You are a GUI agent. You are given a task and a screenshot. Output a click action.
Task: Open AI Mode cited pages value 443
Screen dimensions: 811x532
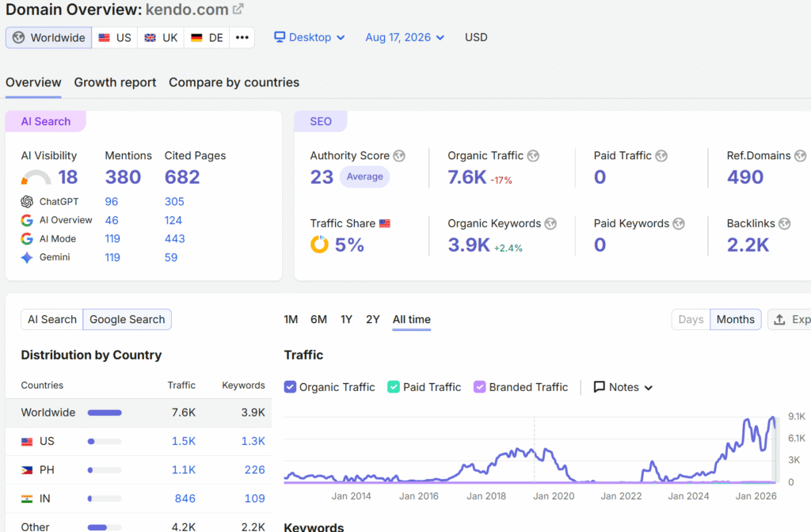(175, 239)
